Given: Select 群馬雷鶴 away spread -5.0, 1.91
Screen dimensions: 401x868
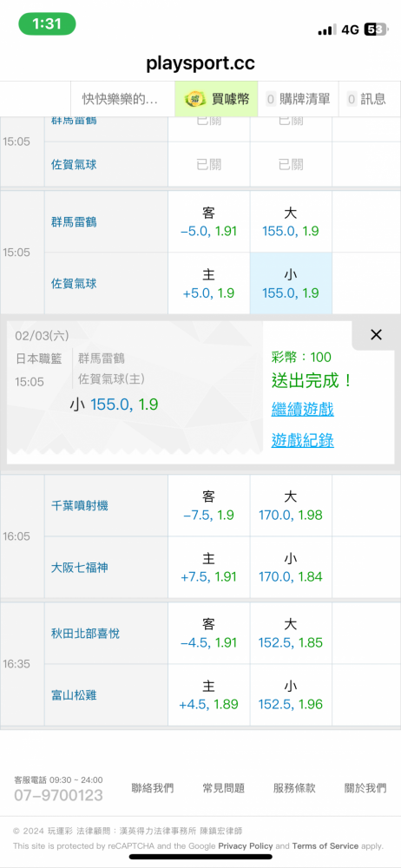Looking at the screenshot, I should tap(209, 221).
